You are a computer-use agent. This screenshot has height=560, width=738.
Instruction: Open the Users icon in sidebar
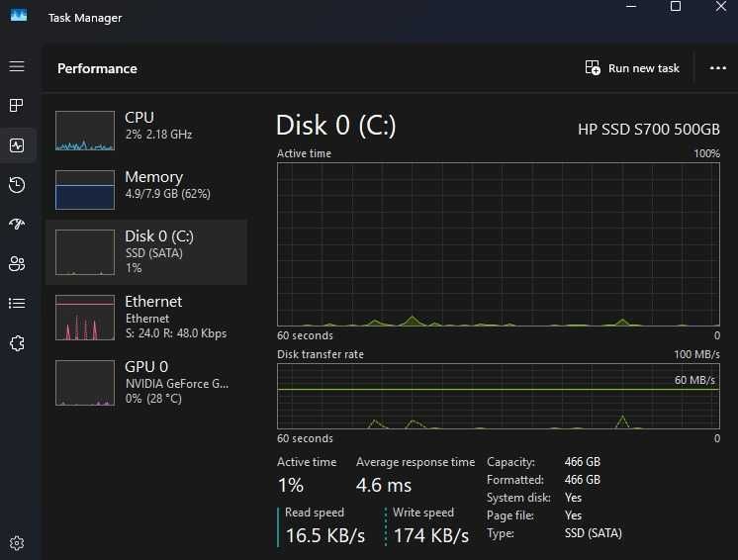[x=17, y=264]
